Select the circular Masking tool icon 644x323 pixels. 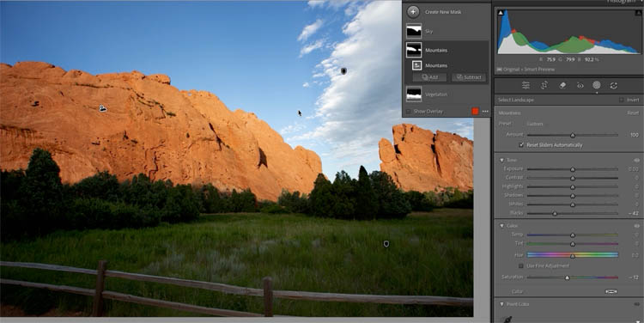pyautogui.click(x=597, y=85)
